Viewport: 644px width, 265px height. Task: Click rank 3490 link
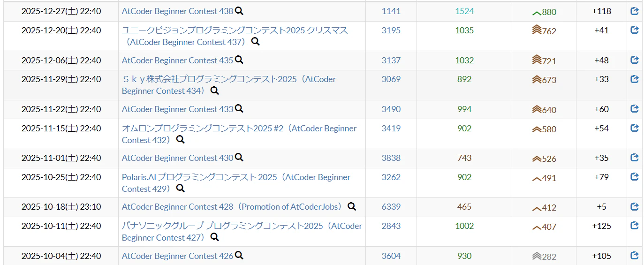[x=391, y=109]
